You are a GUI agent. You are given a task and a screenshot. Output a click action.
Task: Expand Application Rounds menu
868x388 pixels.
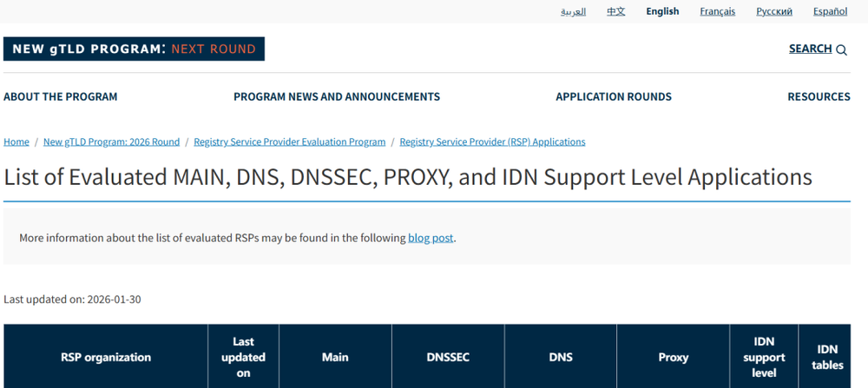point(614,96)
